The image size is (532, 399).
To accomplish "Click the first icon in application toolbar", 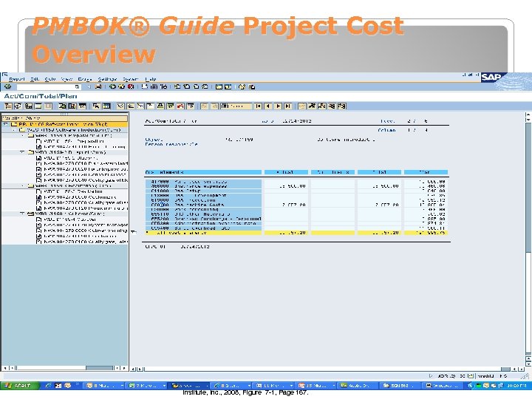I will coord(8,106).
